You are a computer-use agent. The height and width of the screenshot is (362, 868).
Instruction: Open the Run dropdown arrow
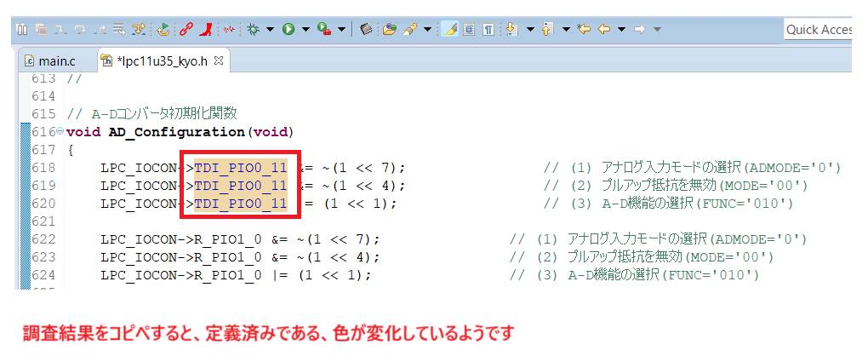[x=306, y=29]
